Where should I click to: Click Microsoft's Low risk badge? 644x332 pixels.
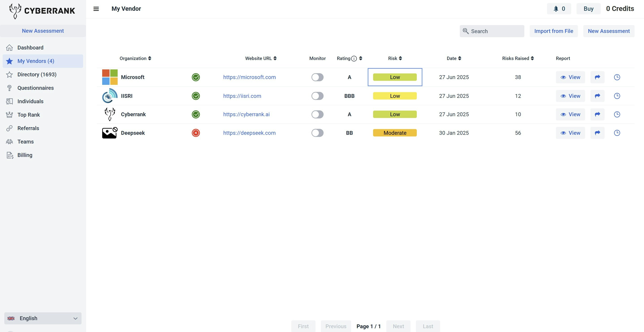[395, 77]
